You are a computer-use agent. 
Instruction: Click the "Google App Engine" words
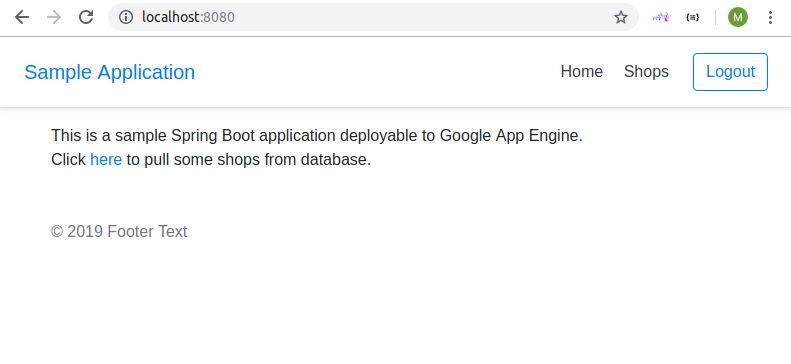[x=510, y=136]
